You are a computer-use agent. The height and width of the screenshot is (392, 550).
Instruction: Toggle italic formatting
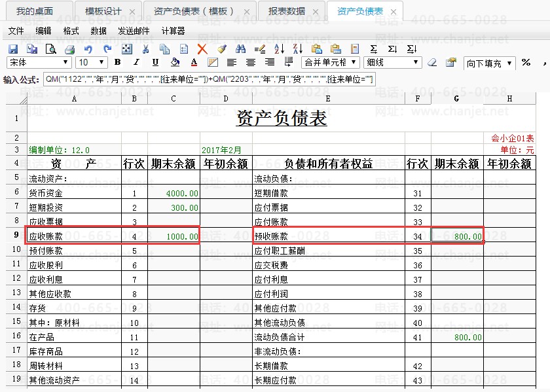(136, 63)
